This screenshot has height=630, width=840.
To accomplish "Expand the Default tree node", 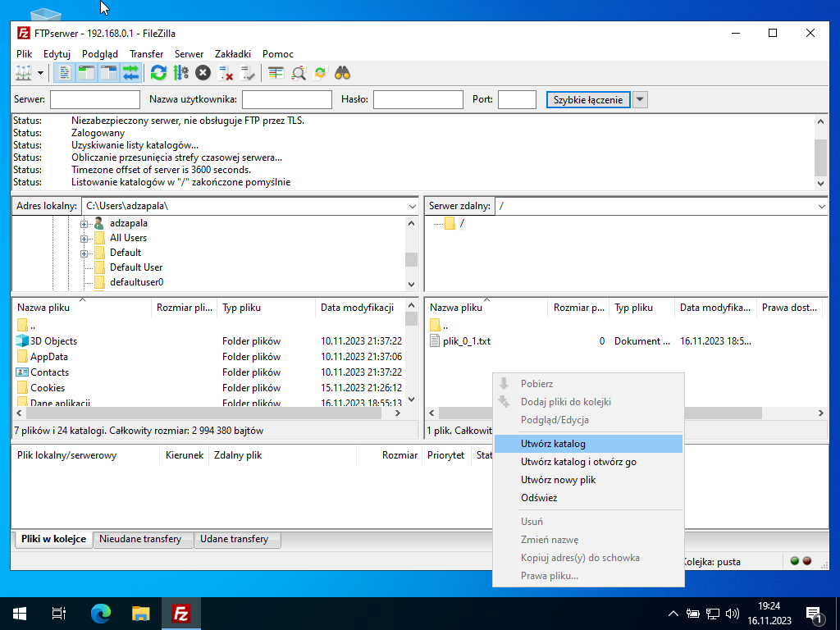I will 84,253.
